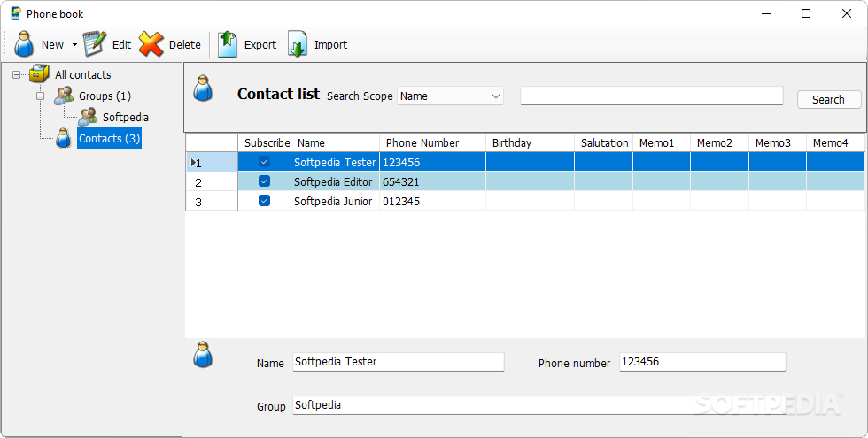
Task: Collapse the All contacts tree node
Action: [x=16, y=74]
